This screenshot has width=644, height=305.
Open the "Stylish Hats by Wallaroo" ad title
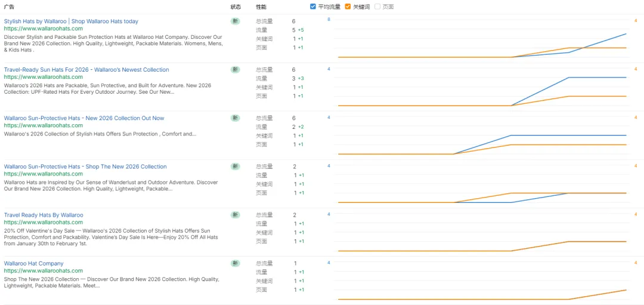[x=71, y=21]
